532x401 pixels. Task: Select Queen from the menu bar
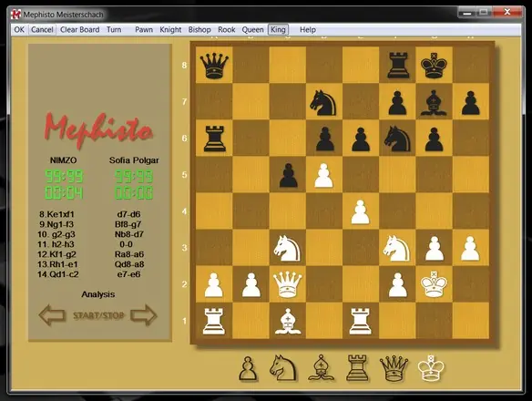[x=252, y=29]
